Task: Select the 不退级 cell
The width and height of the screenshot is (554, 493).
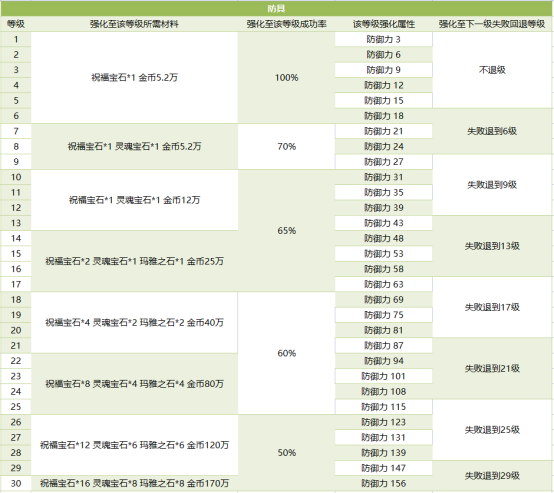Action: coord(492,70)
